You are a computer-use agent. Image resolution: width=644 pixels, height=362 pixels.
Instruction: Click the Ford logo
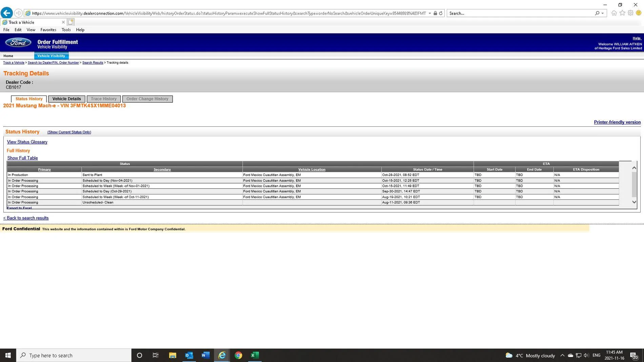[x=18, y=43]
